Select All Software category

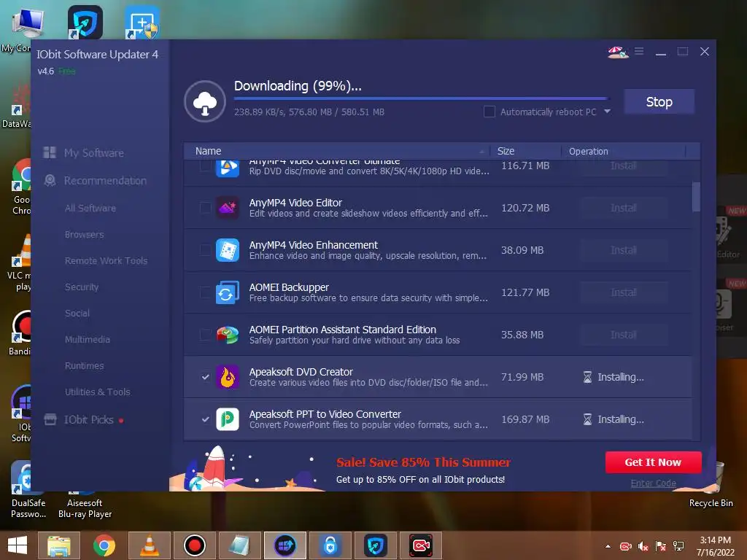pos(90,208)
